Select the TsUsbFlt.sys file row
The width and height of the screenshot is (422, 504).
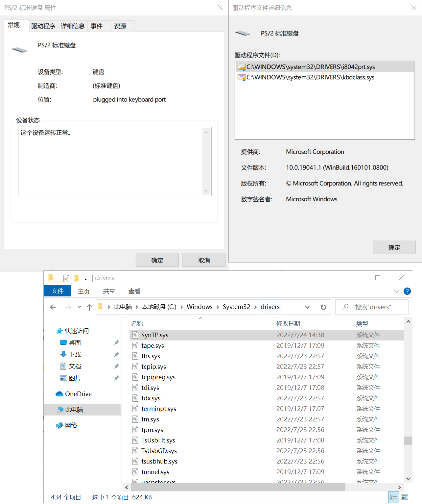pyautogui.click(x=267, y=440)
